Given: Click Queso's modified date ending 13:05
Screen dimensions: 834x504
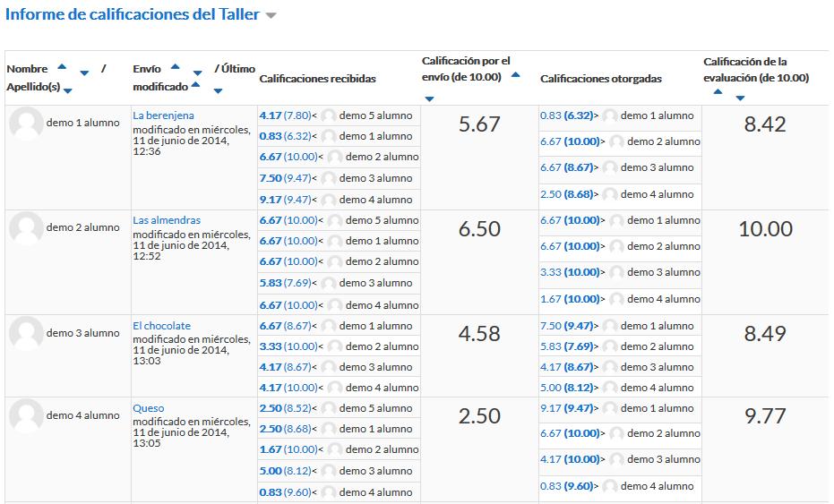Looking at the screenshot, I should point(192,432).
